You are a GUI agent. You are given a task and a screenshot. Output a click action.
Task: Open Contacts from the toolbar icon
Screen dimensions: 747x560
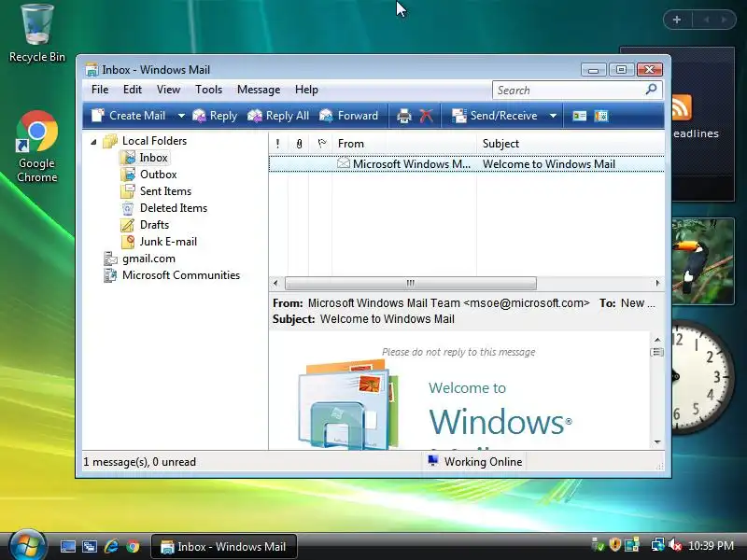(x=579, y=116)
